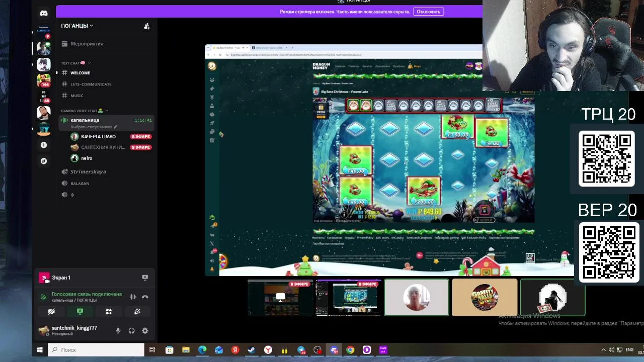Deafen with the headphones icon
This screenshot has width=644, height=362.
coord(131,330)
